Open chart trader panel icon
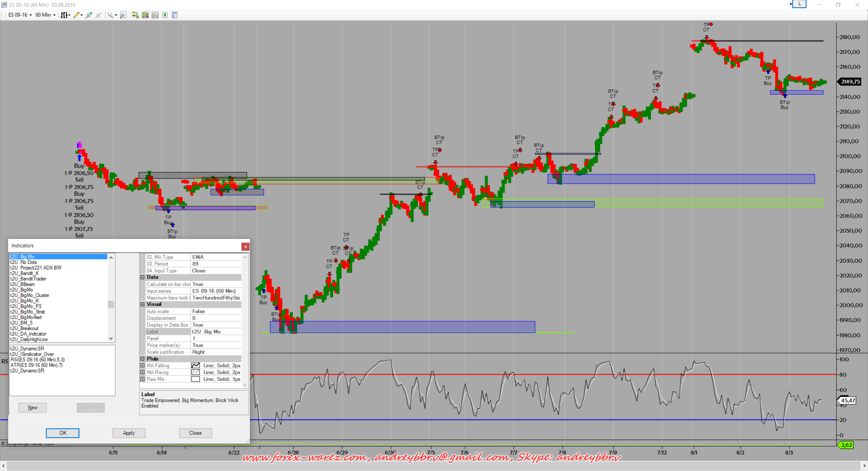This screenshot has height=471, width=868. pyautogui.click(x=135, y=15)
